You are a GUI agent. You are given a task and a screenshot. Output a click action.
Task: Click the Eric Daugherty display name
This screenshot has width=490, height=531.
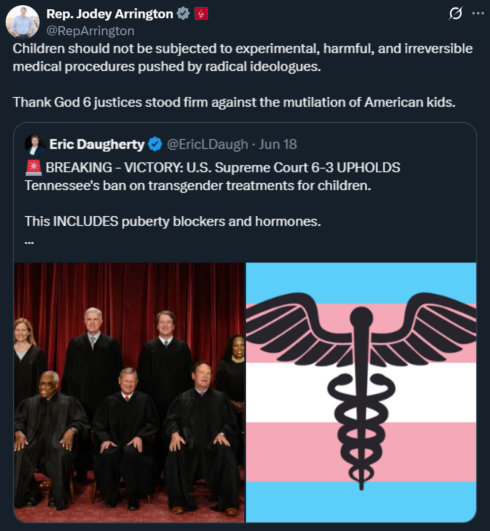97,145
